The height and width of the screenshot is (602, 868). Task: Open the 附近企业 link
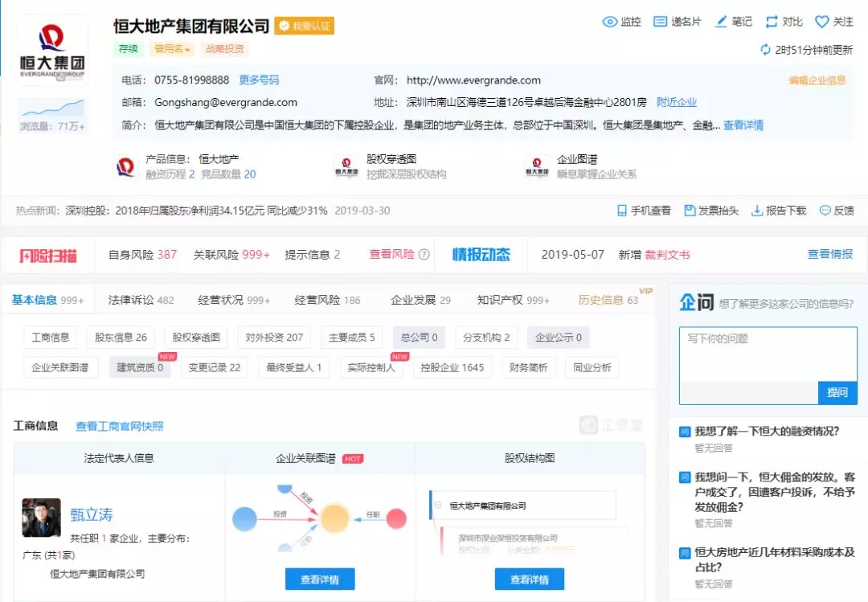pos(678,103)
